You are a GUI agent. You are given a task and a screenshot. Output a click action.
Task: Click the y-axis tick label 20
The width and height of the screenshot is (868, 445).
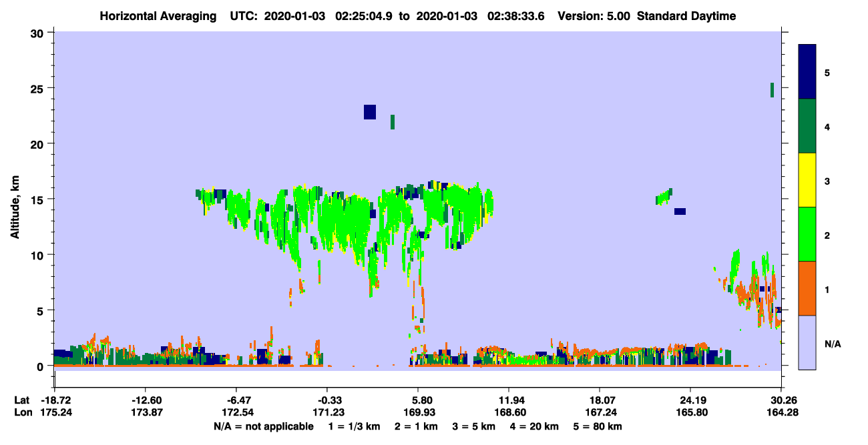point(38,143)
